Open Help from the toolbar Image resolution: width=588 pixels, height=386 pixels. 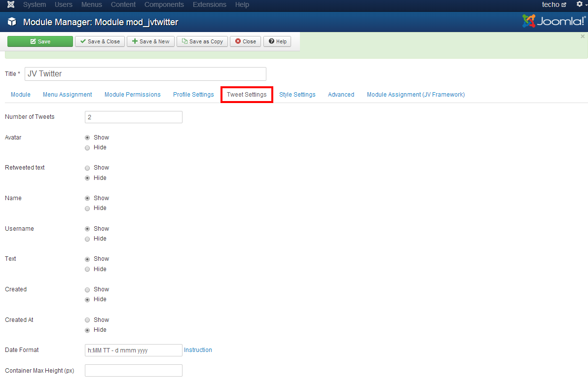pyautogui.click(x=277, y=41)
